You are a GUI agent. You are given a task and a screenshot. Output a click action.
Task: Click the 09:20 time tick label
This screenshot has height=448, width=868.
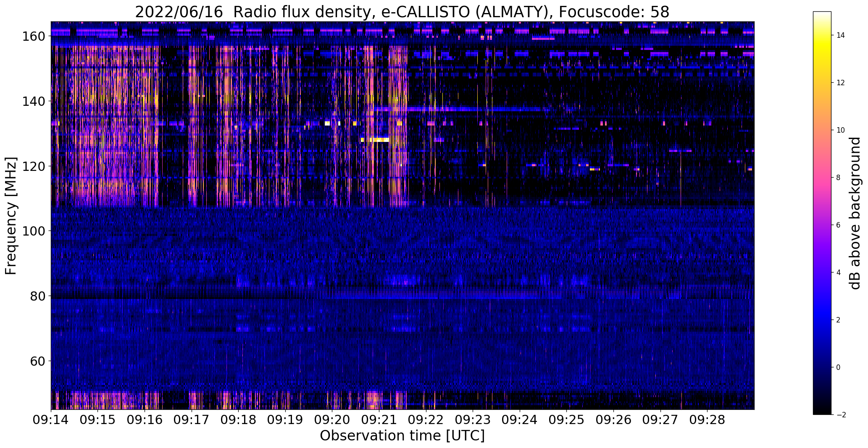pyautogui.click(x=332, y=420)
